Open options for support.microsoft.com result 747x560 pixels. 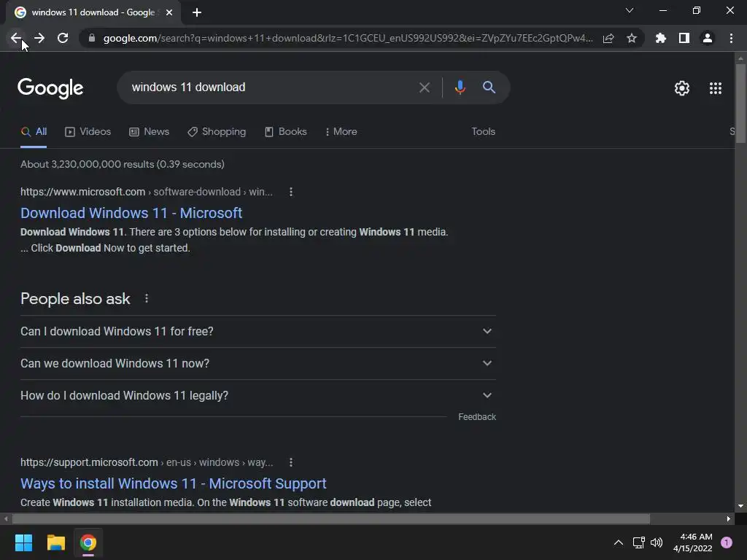click(x=291, y=462)
